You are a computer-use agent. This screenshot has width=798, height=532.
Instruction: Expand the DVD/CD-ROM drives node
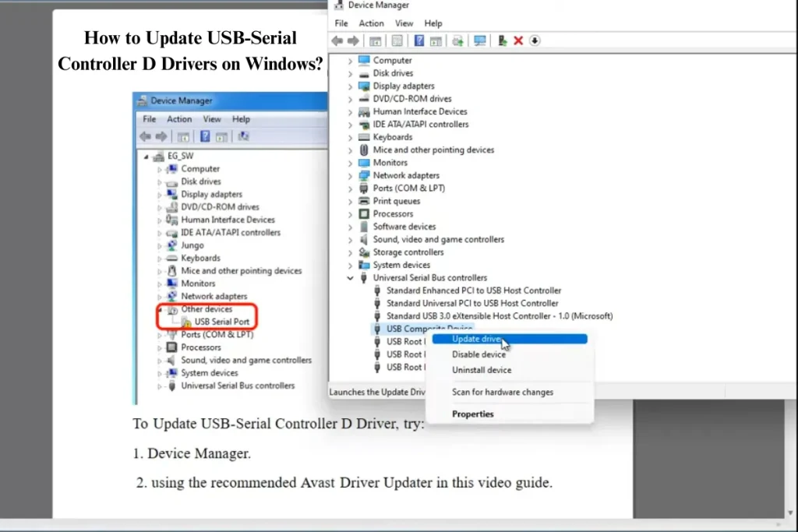pos(350,99)
